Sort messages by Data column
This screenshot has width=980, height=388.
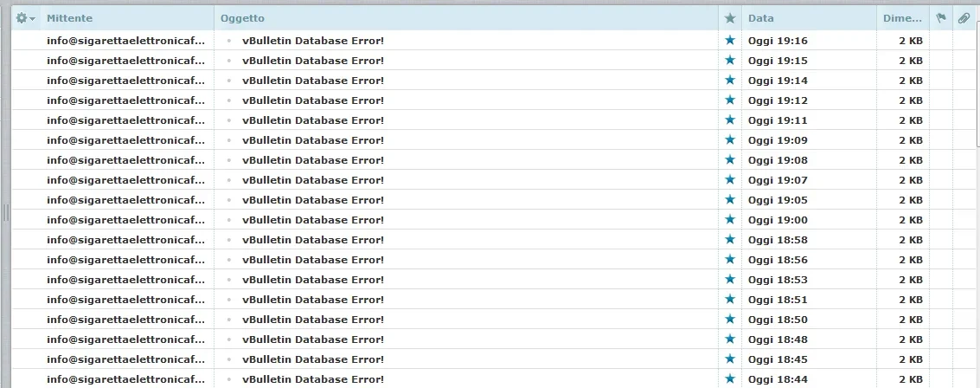click(760, 18)
